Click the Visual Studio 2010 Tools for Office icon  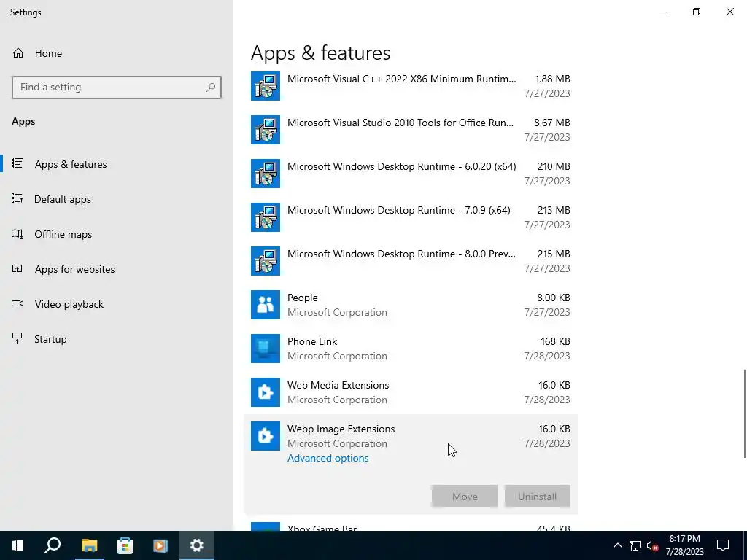pos(266,130)
